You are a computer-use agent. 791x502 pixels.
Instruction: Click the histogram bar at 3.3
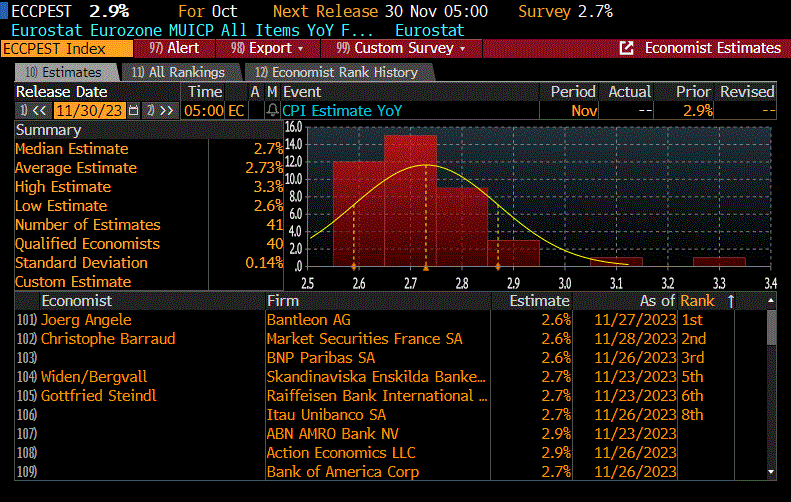719,262
